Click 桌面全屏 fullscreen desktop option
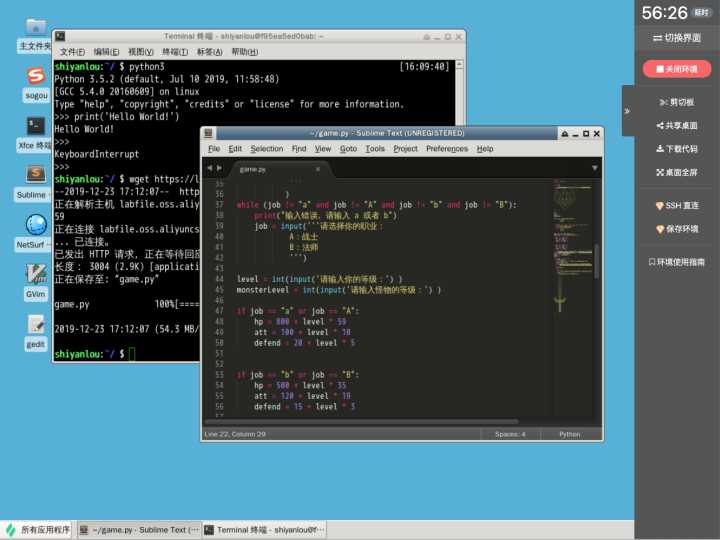 pyautogui.click(x=677, y=173)
